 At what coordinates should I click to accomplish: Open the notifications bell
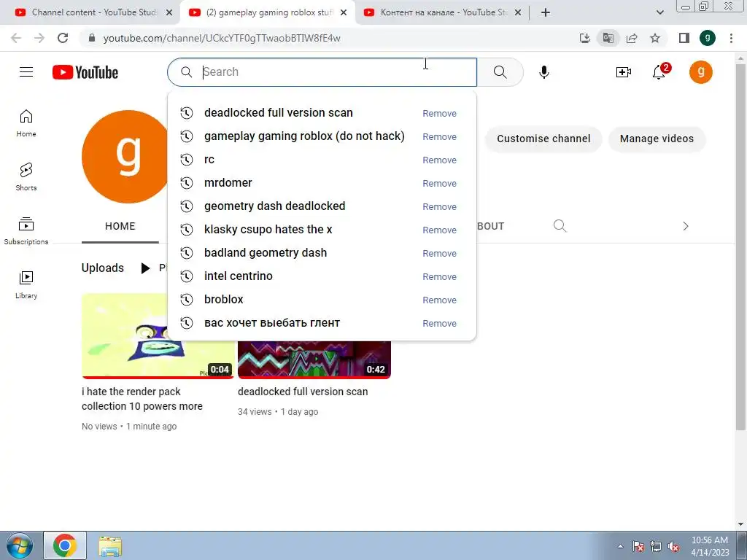pos(659,72)
